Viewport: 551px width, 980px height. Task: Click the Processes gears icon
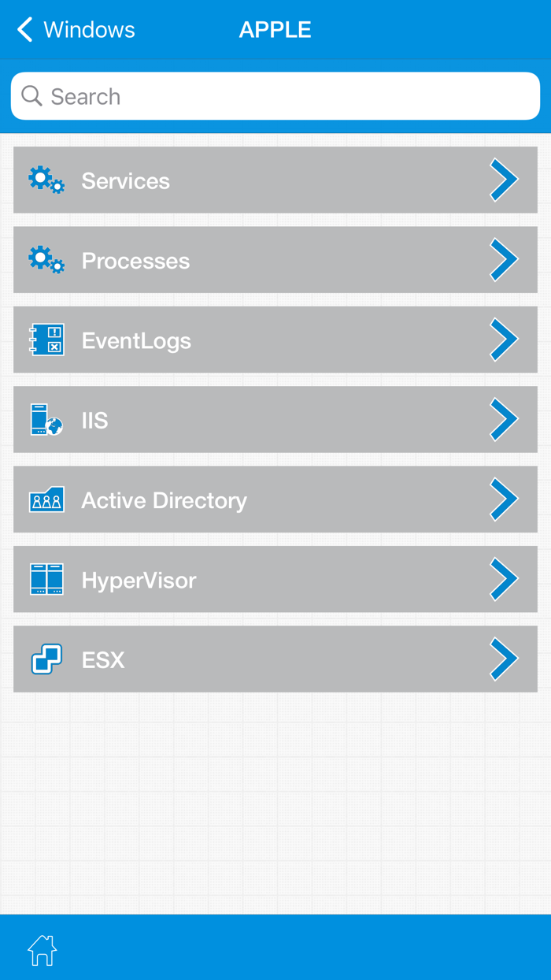[x=46, y=260]
